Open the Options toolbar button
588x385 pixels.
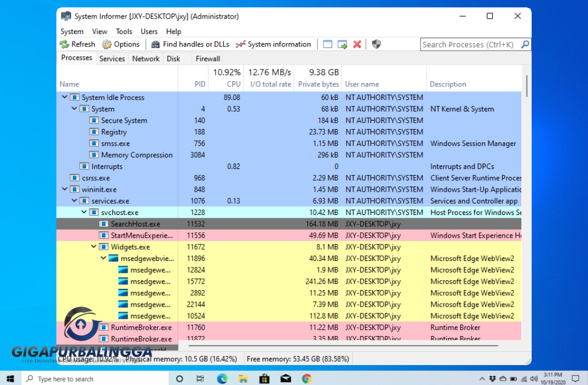tap(121, 44)
